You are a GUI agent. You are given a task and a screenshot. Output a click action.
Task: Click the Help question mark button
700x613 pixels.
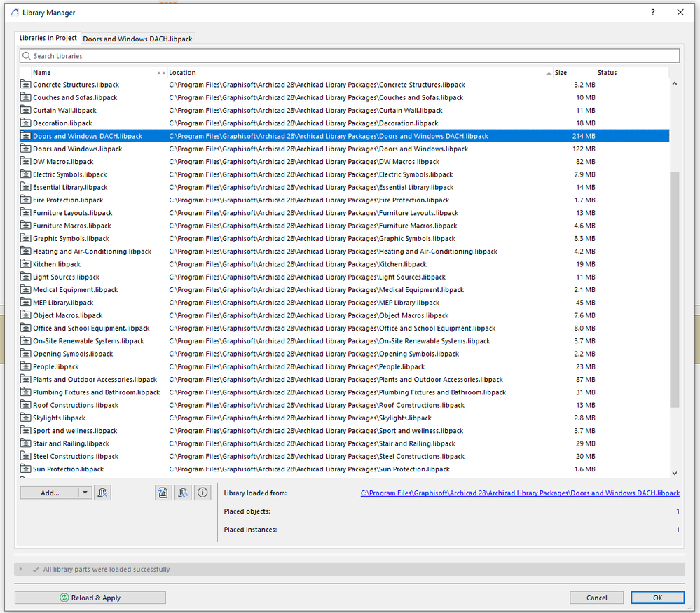click(652, 13)
